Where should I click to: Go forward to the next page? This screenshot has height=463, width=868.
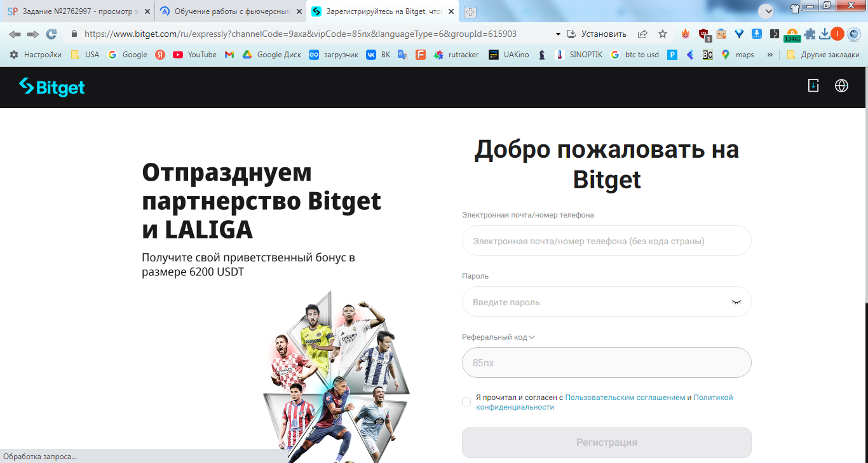[x=33, y=34]
